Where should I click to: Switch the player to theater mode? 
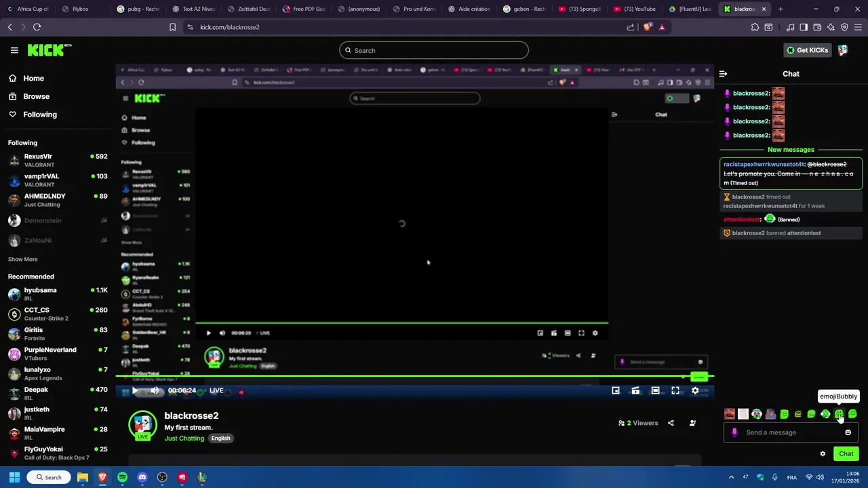click(655, 390)
